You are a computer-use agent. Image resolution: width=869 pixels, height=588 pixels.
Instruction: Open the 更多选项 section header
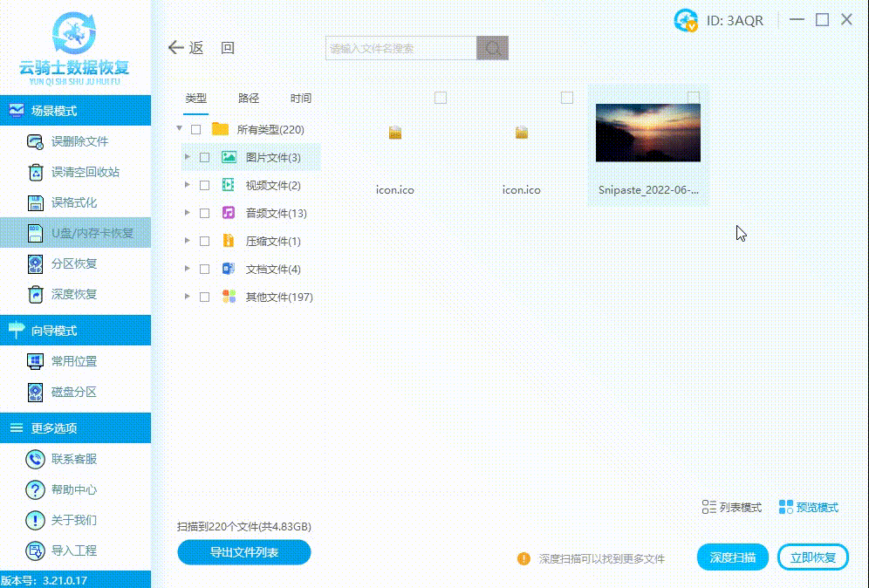coord(75,427)
